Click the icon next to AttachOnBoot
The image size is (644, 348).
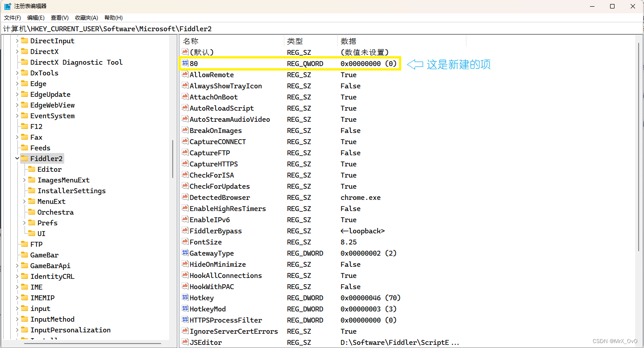185,97
